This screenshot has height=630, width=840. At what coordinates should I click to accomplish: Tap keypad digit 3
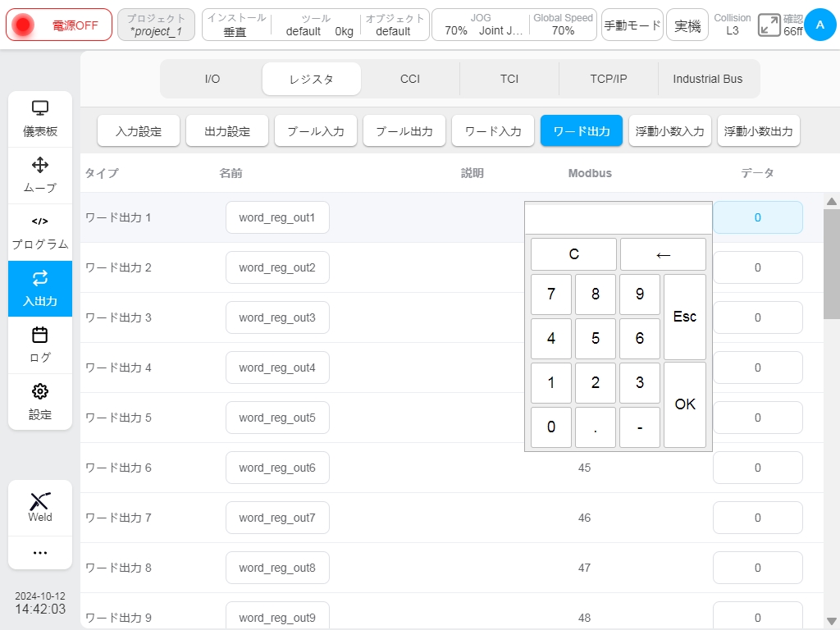coord(640,383)
